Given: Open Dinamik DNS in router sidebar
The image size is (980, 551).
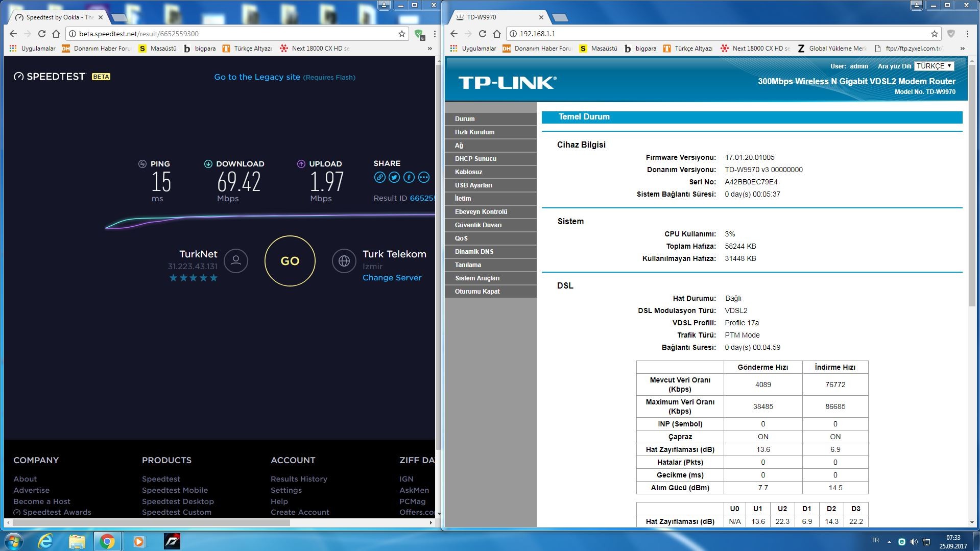Looking at the screenshot, I should pyautogui.click(x=490, y=252).
